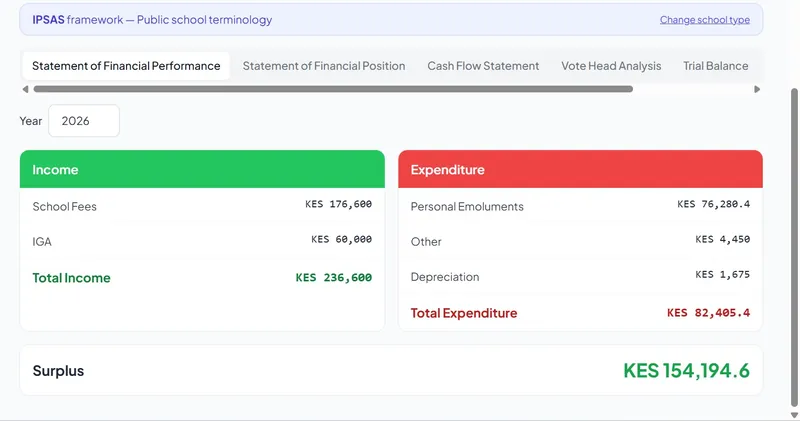
Task: Click the red Expenditure card header
Action: click(581, 169)
